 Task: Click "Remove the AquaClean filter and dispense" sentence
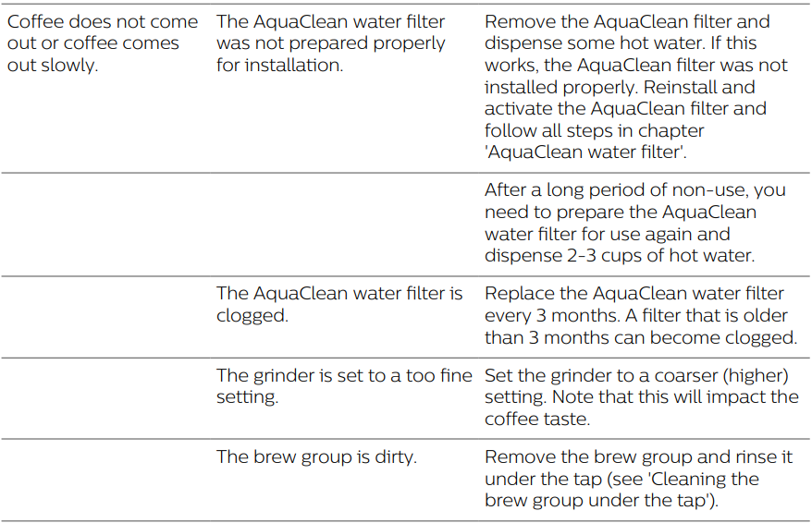pyautogui.click(x=626, y=21)
